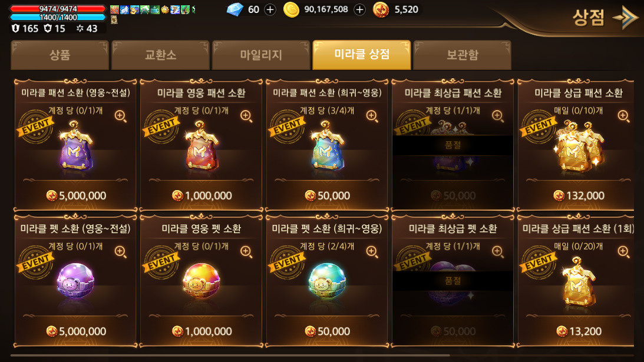644x362 pixels.
Task: Zoom into 미라클 패션 소환 (영웅~전설) item
Action: [x=120, y=116]
